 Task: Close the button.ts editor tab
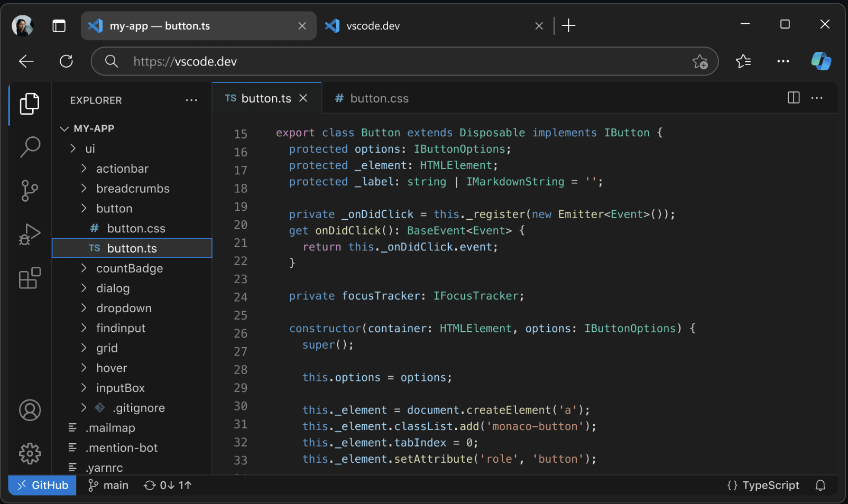pyautogui.click(x=303, y=98)
